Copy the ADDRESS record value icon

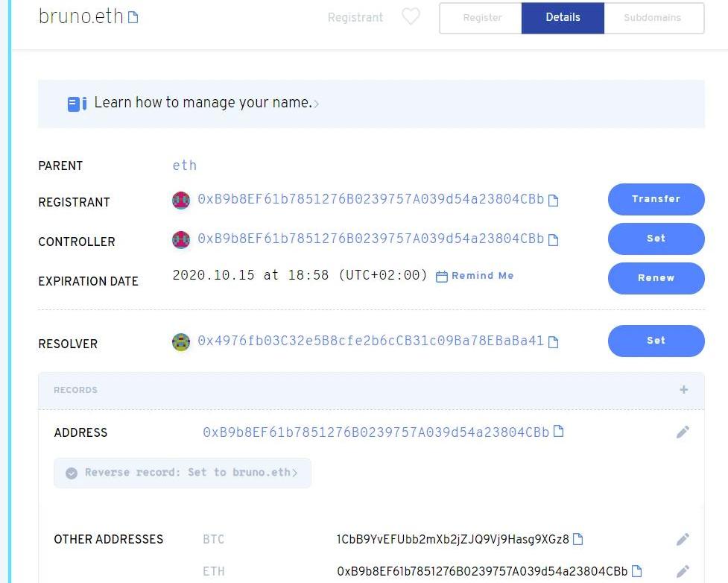pyautogui.click(x=558, y=432)
